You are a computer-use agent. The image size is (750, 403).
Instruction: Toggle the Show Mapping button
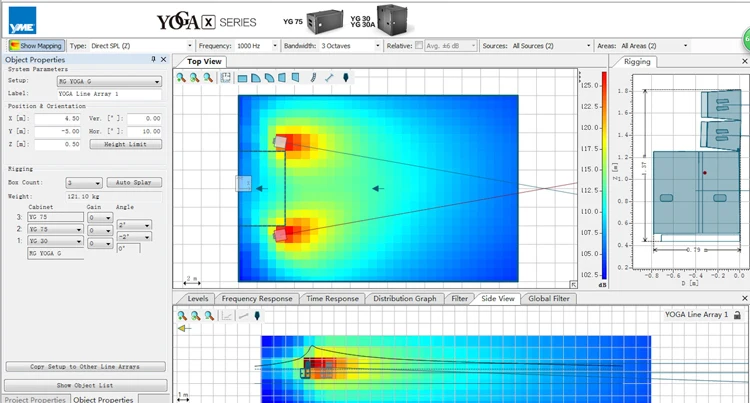(36, 46)
